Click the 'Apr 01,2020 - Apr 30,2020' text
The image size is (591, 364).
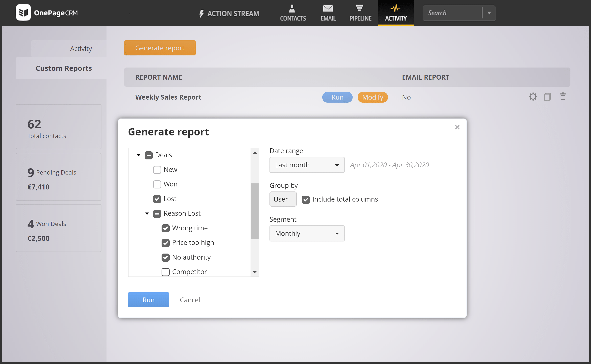[x=389, y=165]
